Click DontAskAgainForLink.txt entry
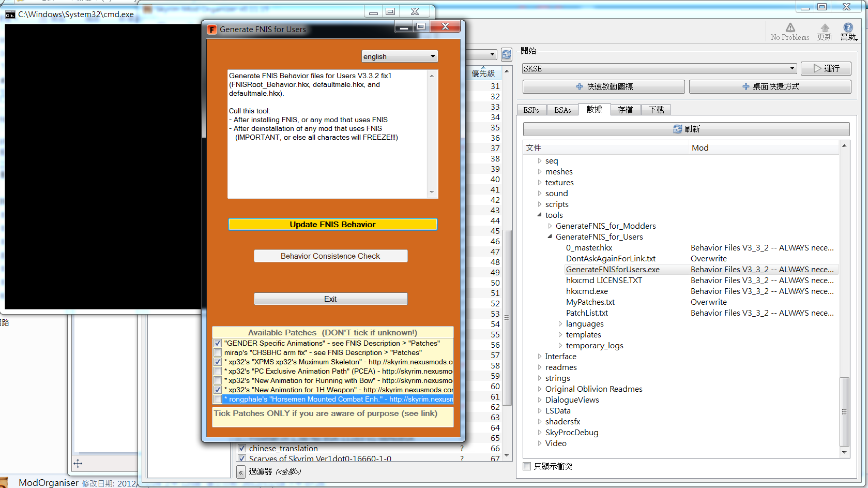Viewport: 868px width, 488px height. 611,259
